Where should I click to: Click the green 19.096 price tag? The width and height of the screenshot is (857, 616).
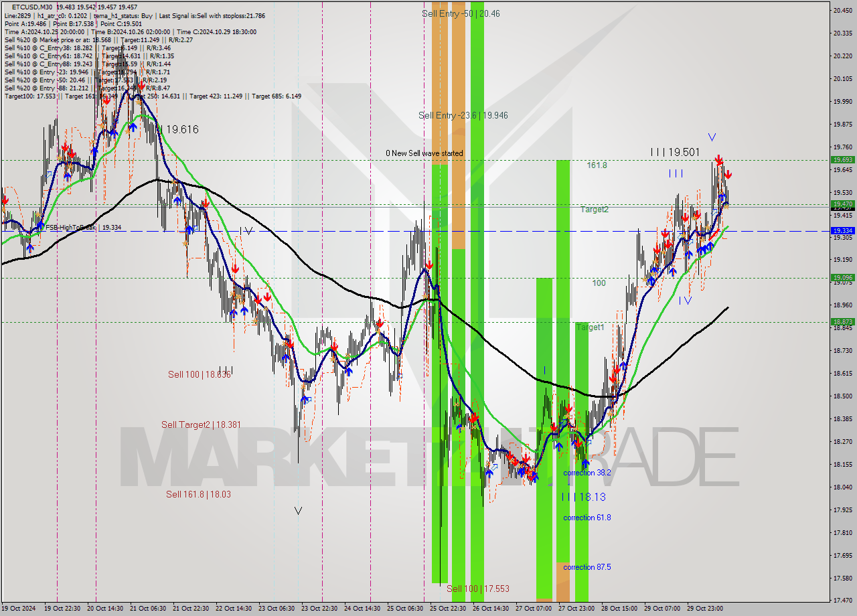[842, 277]
